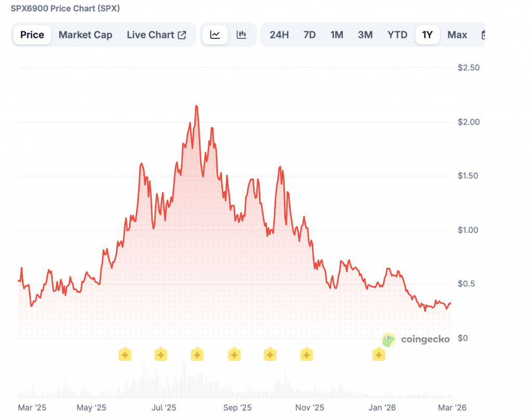Enable the YTD time range
The height and width of the screenshot is (417, 532).
click(397, 34)
